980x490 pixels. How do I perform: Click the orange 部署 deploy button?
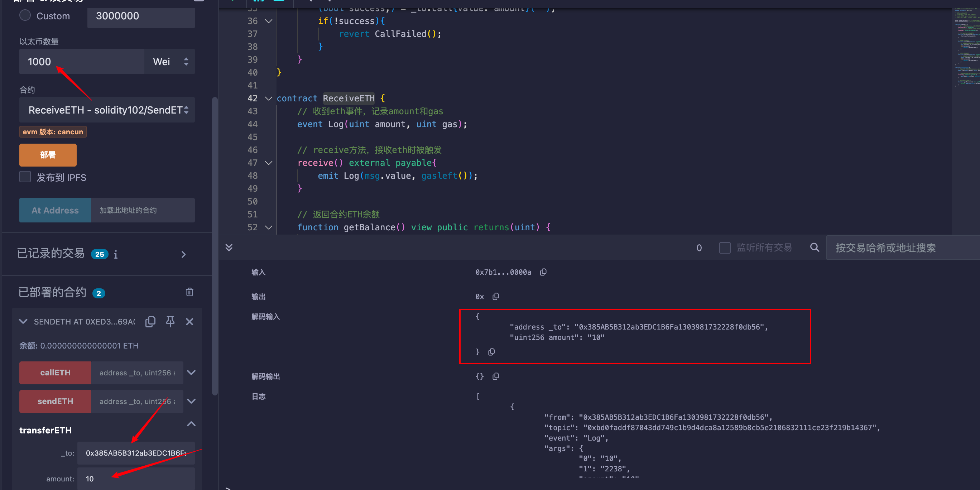(x=48, y=155)
